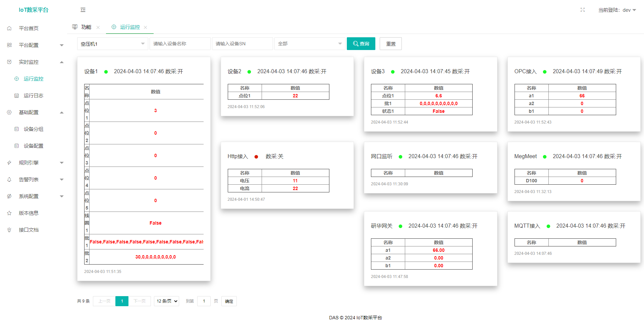Open 空压机1 group dropdown
644x325 pixels.
coord(112,44)
